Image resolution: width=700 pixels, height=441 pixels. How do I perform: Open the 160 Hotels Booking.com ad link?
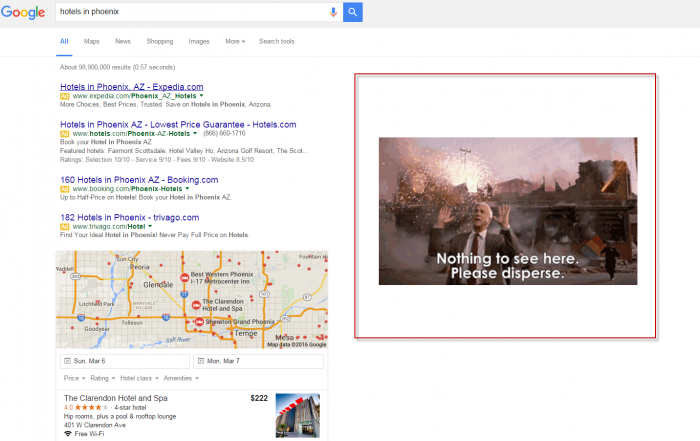coord(138,180)
